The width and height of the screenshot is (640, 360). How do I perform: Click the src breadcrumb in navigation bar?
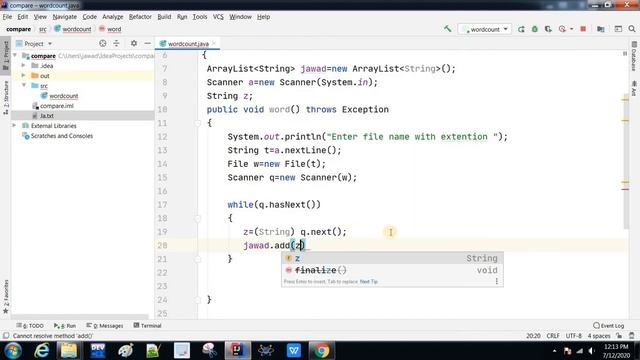43,29
